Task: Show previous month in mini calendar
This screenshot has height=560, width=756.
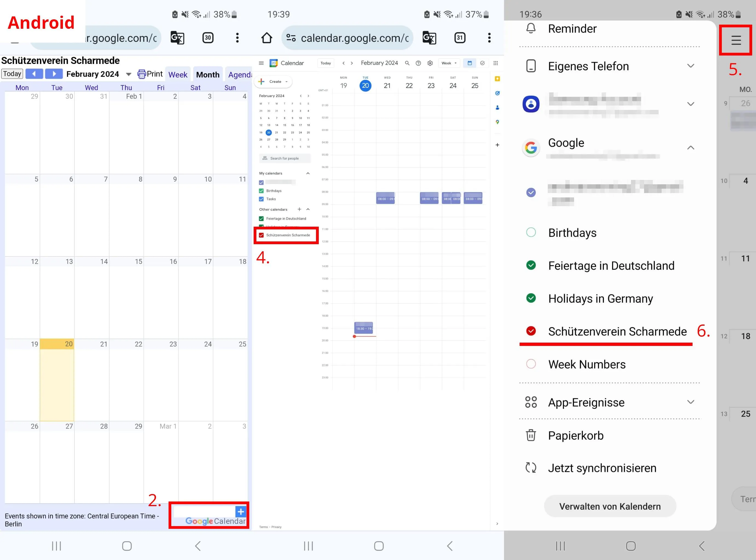Action: (300, 96)
